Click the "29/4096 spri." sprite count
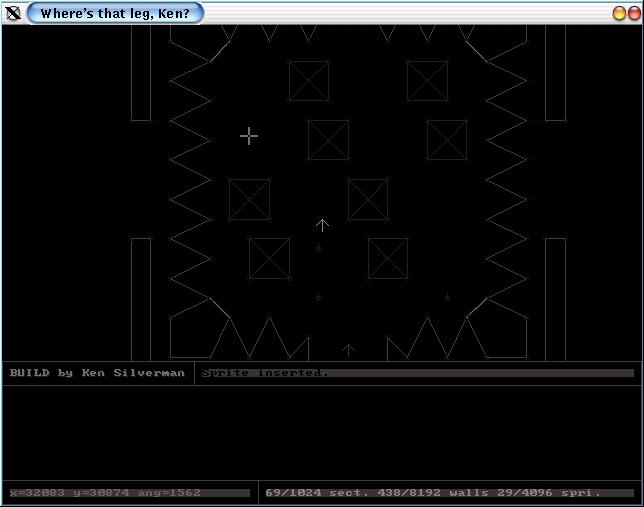Viewport: 644px width, 507px height. [549, 493]
